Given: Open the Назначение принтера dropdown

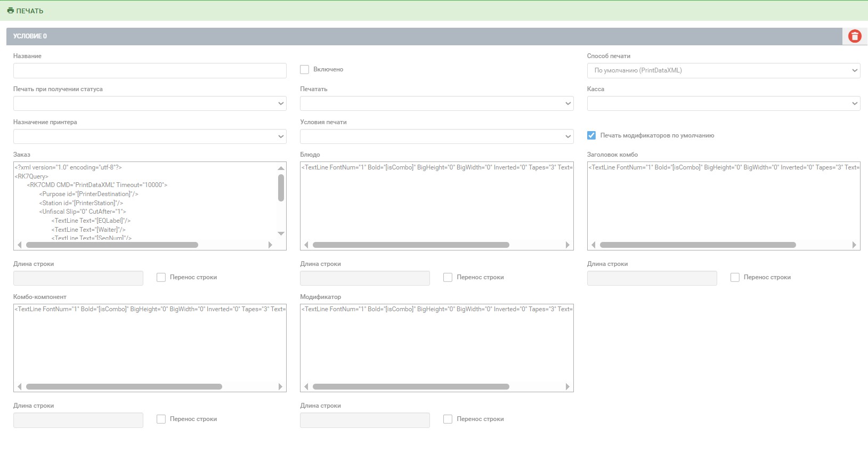Looking at the screenshot, I should pos(150,136).
